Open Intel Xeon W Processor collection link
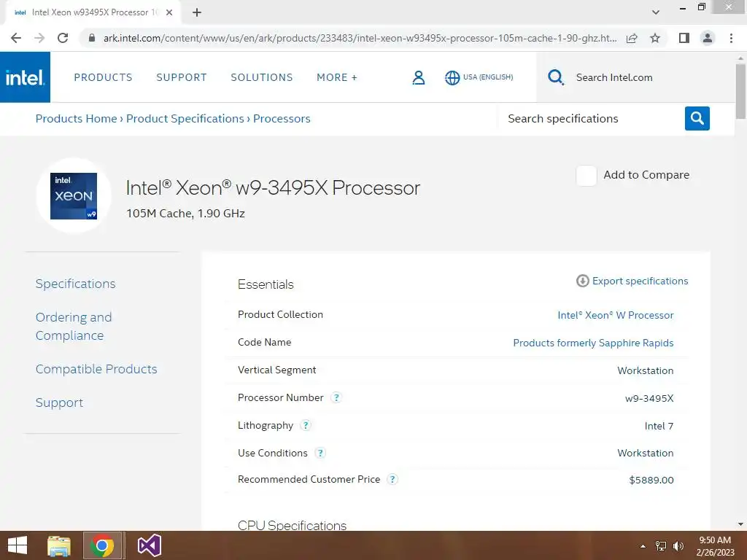 click(x=616, y=315)
